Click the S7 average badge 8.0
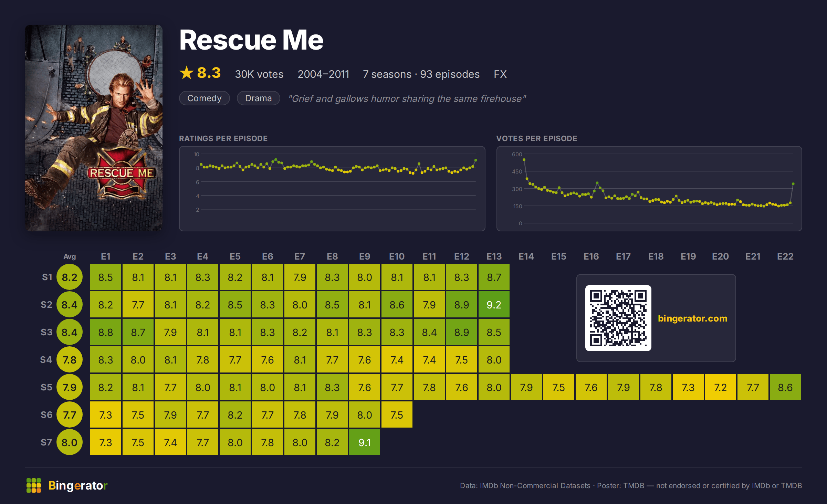 tap(70, 442)
